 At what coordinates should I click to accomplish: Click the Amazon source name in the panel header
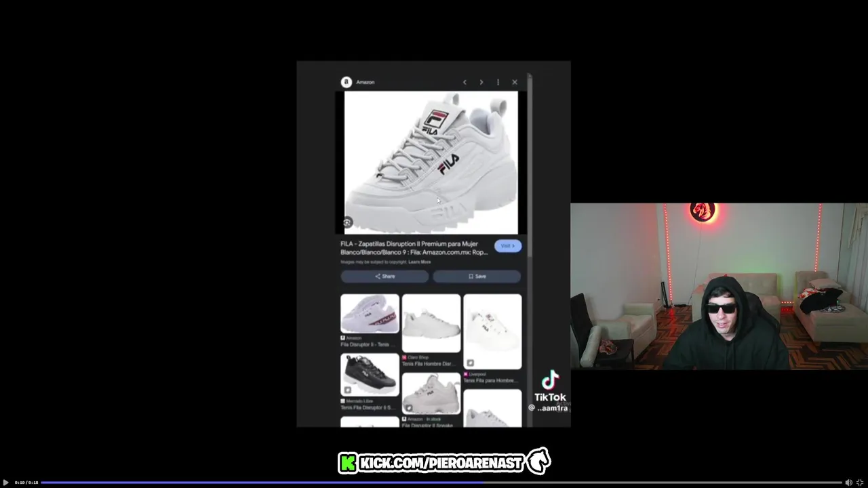366,82
